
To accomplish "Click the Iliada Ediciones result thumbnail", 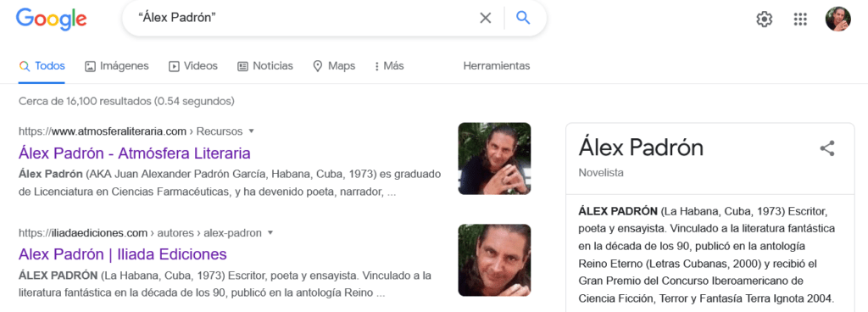I will click(x=494, y=260).
